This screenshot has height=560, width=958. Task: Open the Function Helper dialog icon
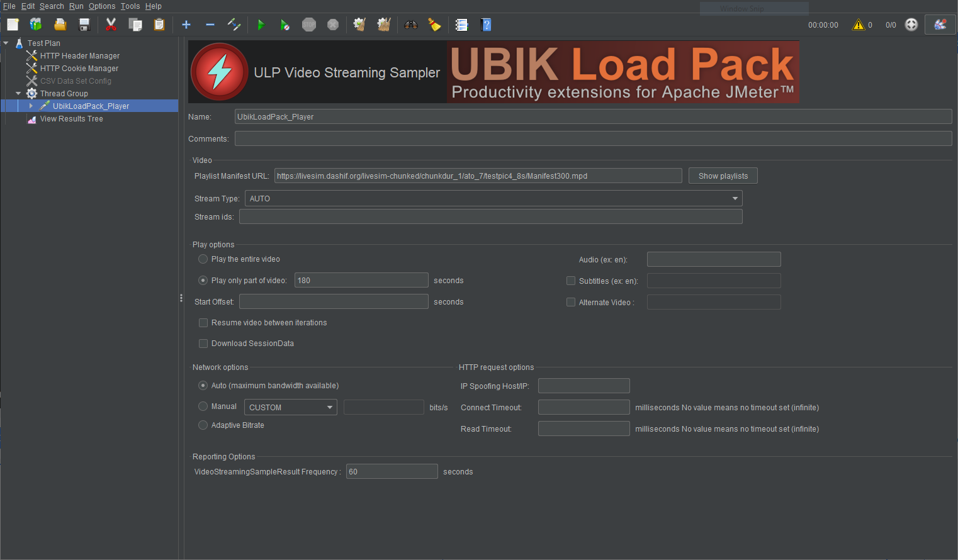coord(462,25)
